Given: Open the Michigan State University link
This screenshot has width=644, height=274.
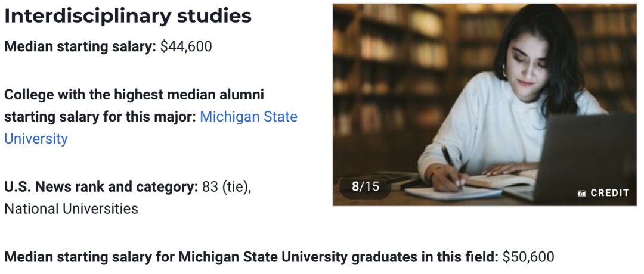Looking at the screenshot, I should coord(151,127).
